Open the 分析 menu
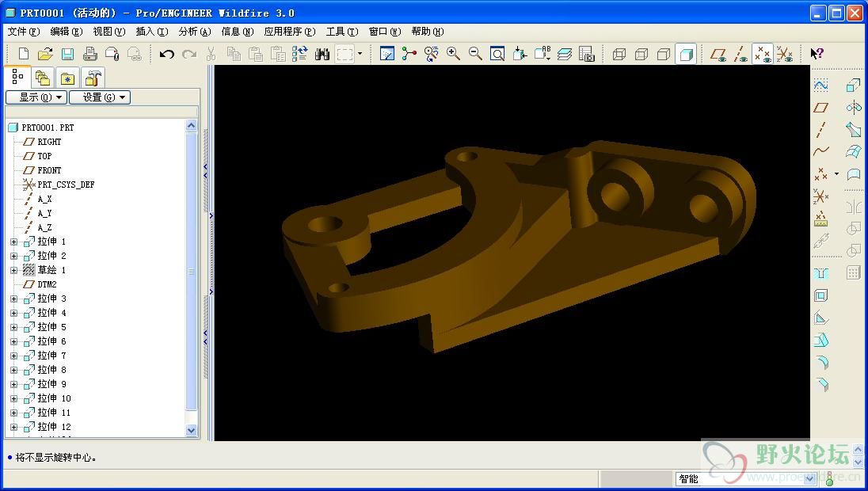 click(x=195, y=32)
